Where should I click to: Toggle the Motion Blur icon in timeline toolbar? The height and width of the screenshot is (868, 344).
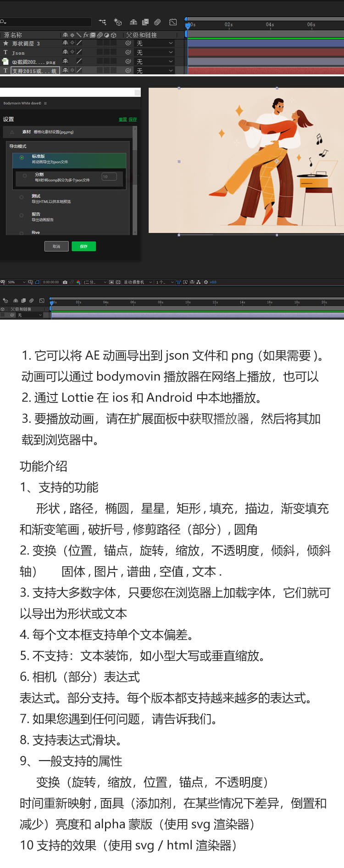[157, 22]
